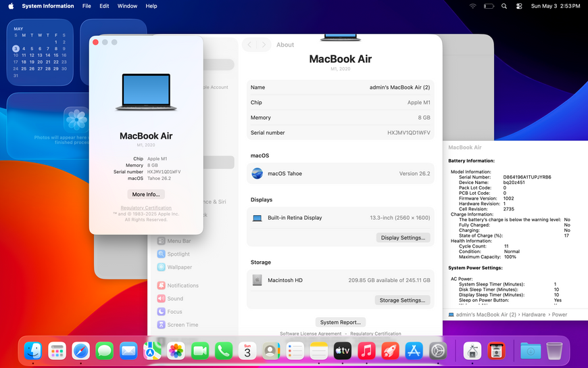Open the Window menu
Image resolution: width=588 pixels, height=368 pixels.
[127, 6]
